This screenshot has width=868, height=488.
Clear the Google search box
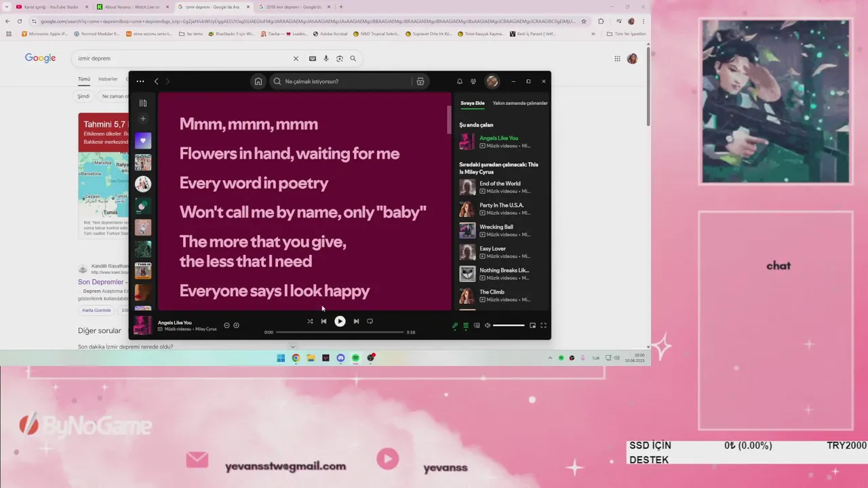pyautogui.click(x=296, y=59)
